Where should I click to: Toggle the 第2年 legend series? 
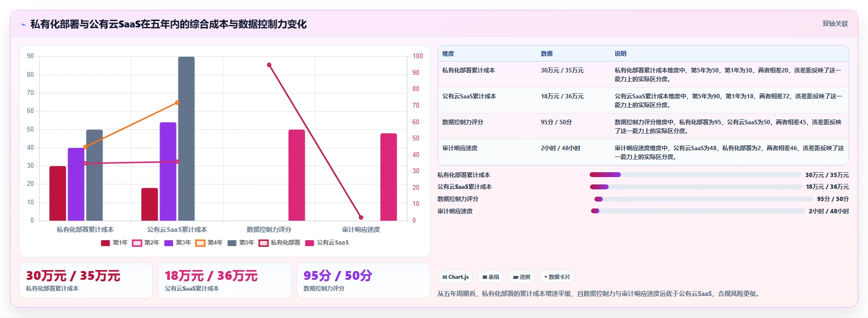pyautogui.click(x=146, y=243)
